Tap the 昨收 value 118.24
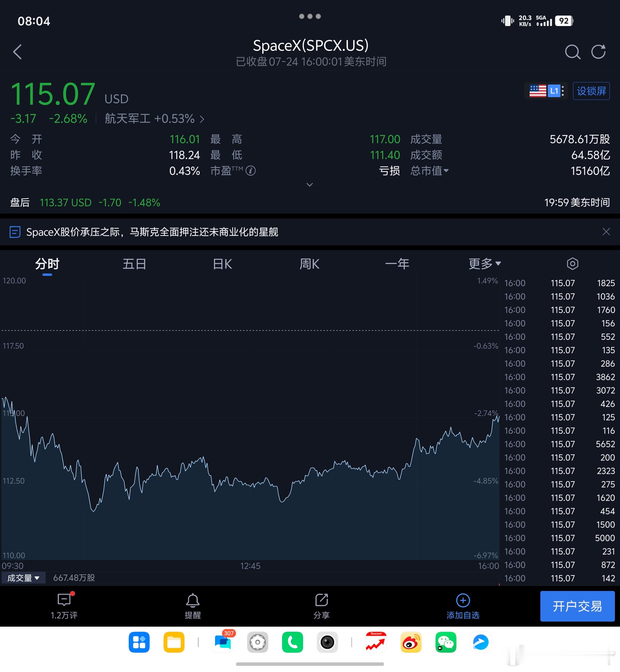This screenshot has height=672, width=620. [x=184, y=155]
